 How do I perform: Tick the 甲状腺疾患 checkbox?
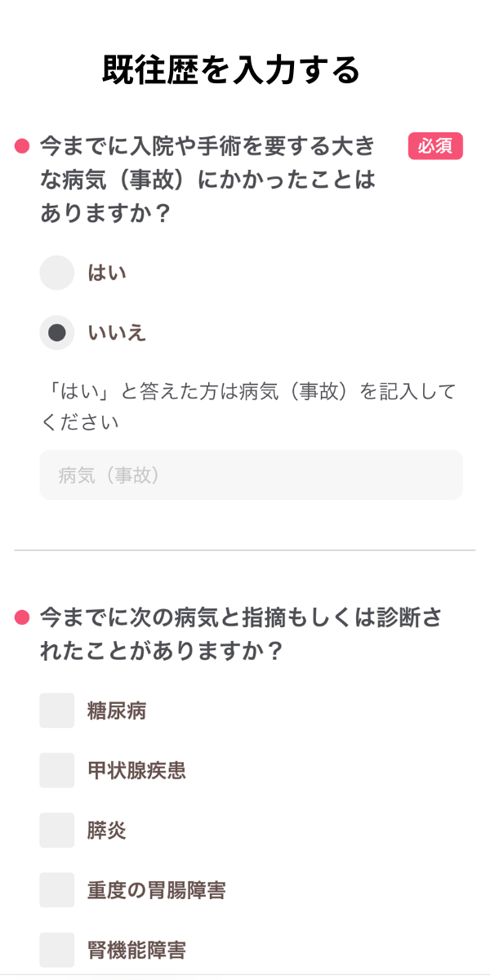coord(57,770)
